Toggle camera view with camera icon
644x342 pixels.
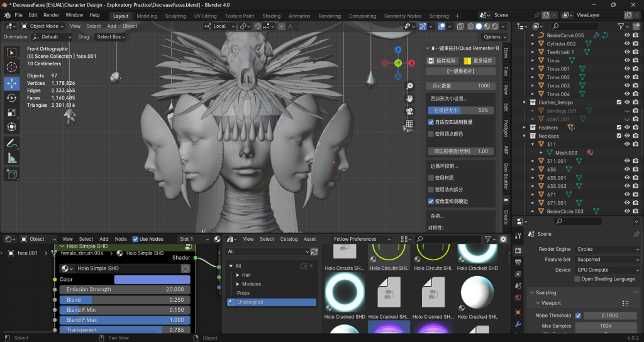pyautogui.click(x=409, y=111)
